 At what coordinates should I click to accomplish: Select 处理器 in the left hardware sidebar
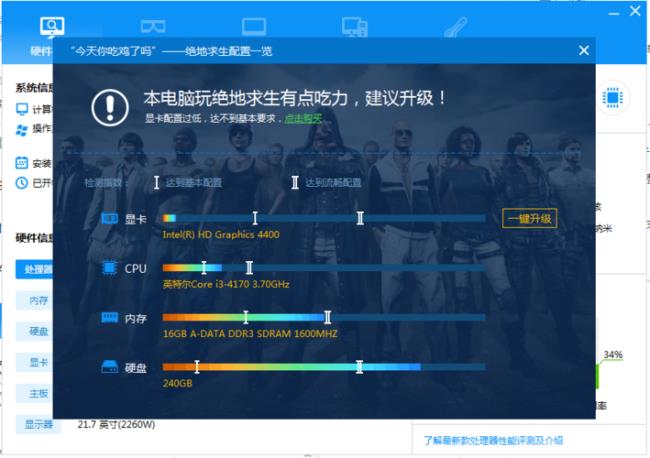click(x=35, y=269)
